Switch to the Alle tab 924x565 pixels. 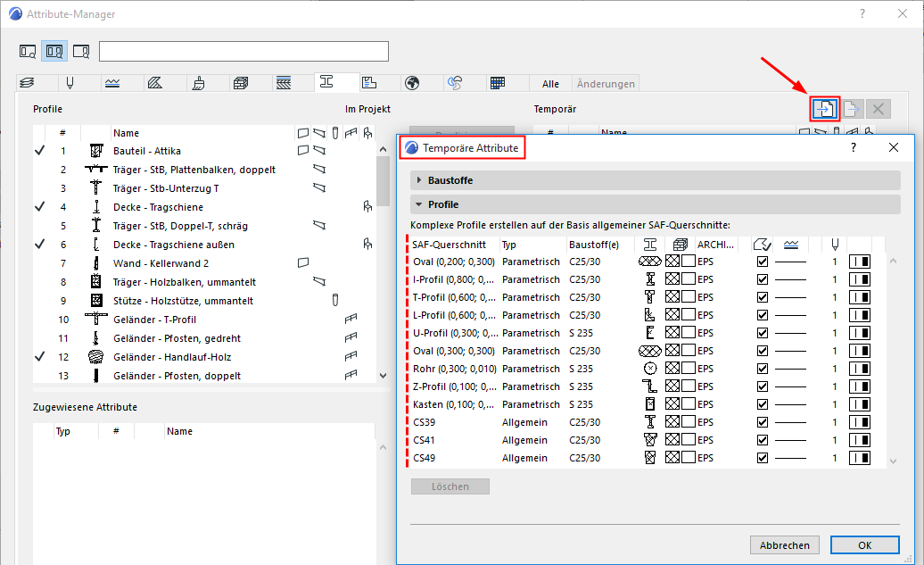[550, 84]
